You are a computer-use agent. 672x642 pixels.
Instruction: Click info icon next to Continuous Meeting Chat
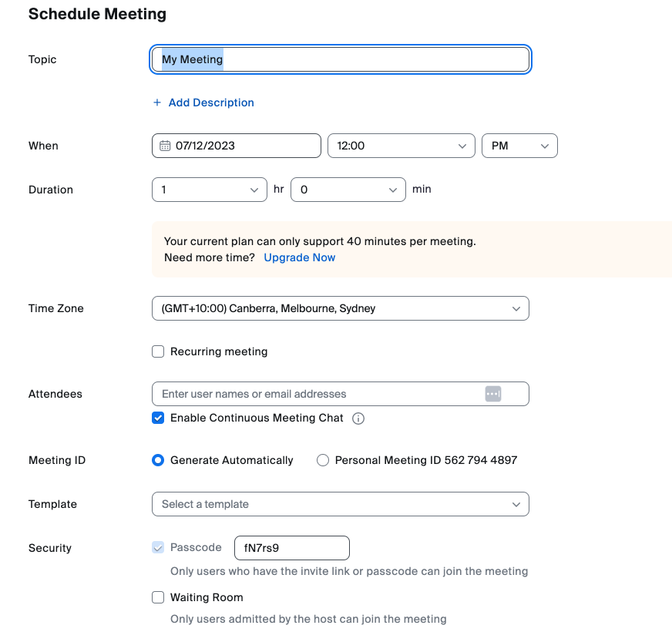[358, 418]
